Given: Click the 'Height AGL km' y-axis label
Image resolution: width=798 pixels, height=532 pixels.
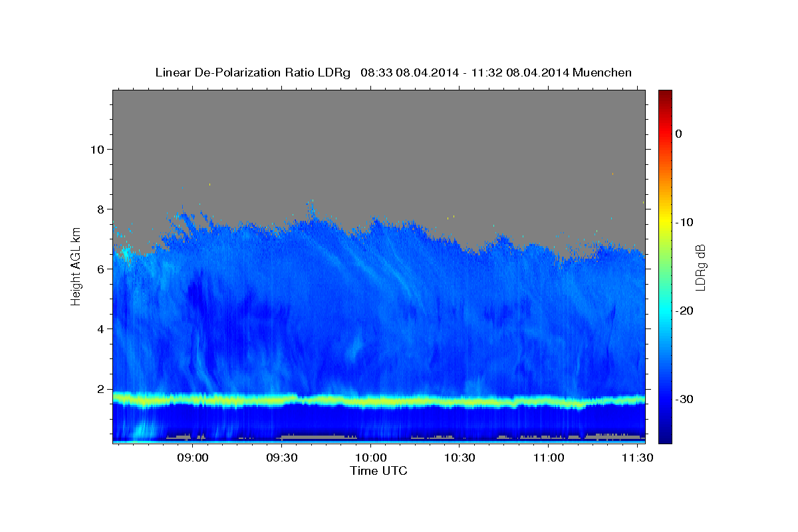Looking at the screenshot, I should pyautogui.click(x=76, y=266).
